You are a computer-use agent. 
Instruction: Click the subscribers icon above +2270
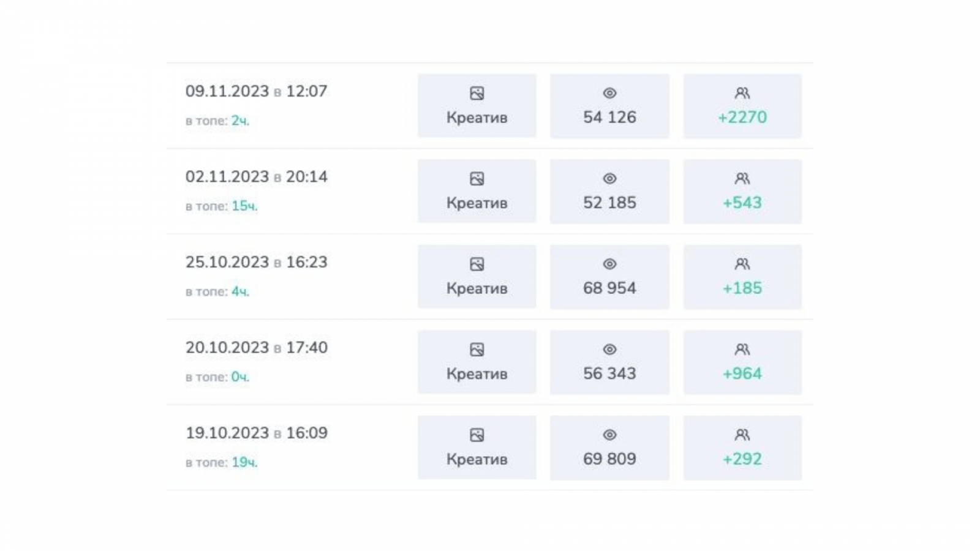(742, 93)
